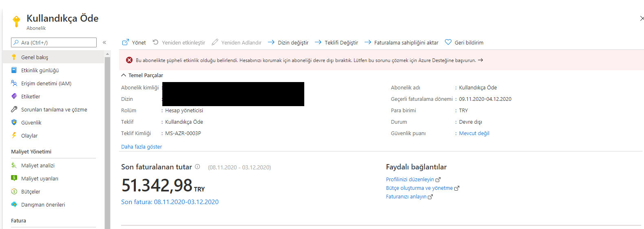Screen dimensions: 644x229
Task: Click external link icon beside Profilinizi düzenleyin
Action: click(438, 180)
